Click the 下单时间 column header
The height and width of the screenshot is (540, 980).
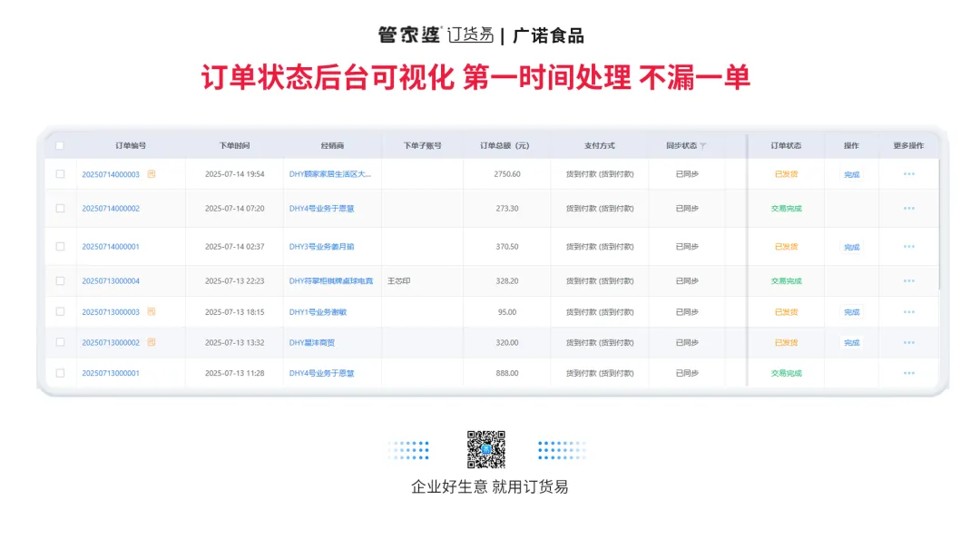(234, 145)
